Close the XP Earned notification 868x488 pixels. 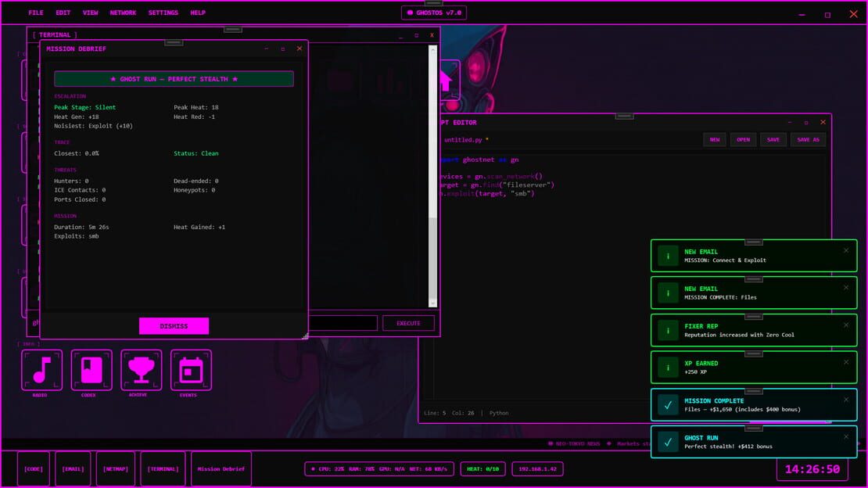click(x=846, y=362)
